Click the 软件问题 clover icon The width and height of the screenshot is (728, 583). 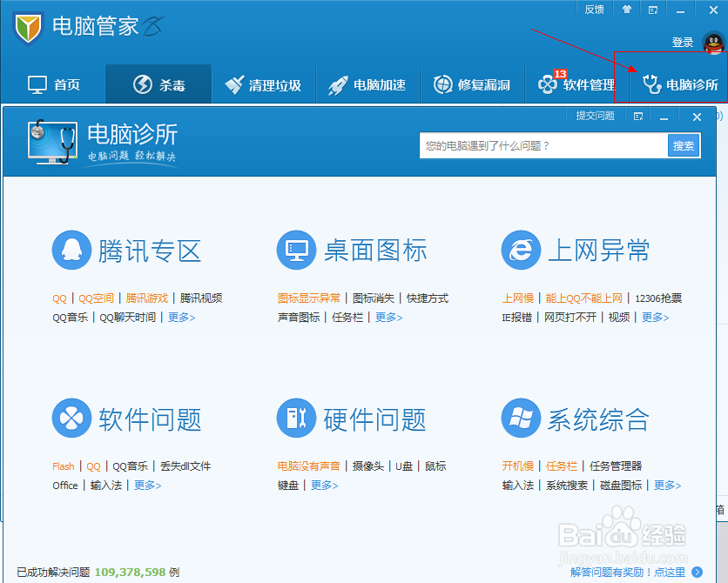(71, 418)
